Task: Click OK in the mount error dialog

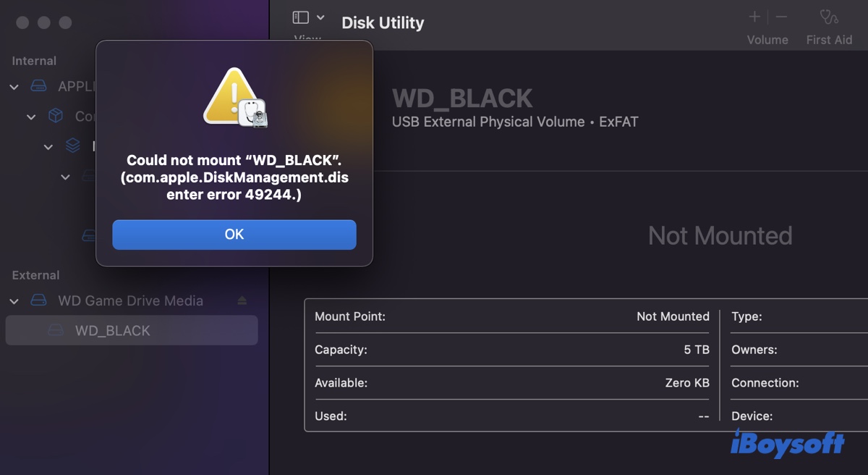Action: pos(234,235)
